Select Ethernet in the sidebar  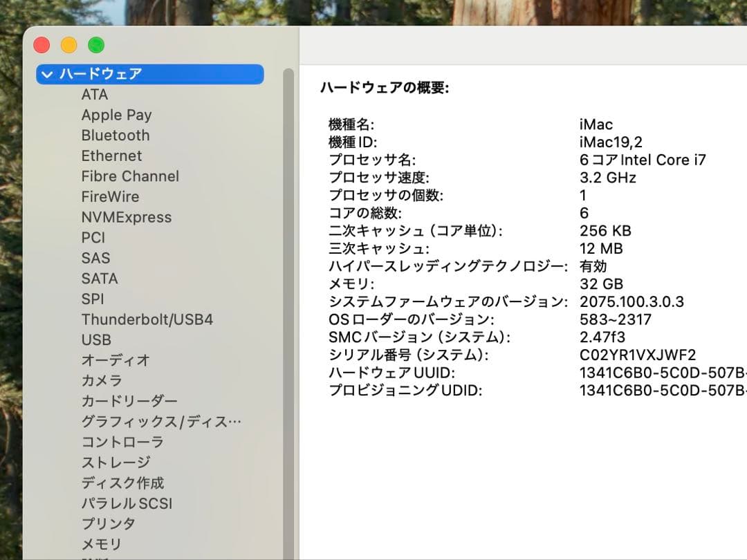tap(111, 156)
